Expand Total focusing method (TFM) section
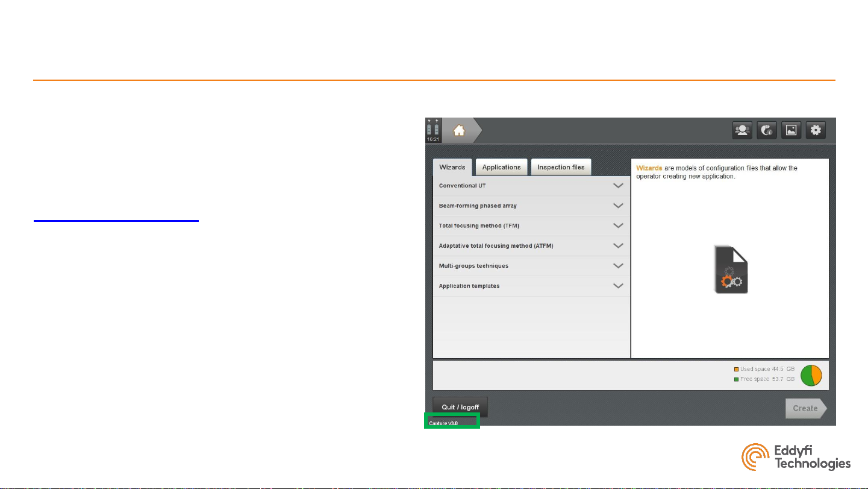This screenshot has width=868, height=489. click(x=618, y=226)
